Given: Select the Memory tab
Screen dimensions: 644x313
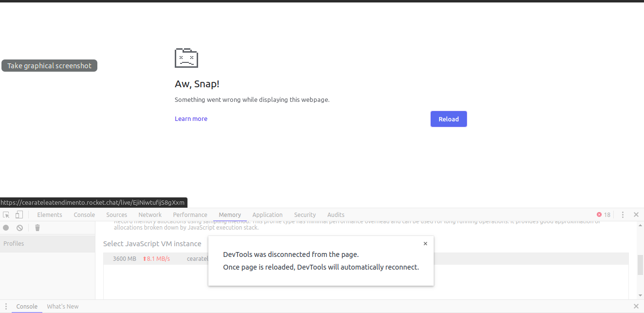Looking at the screenshot, I should click(230, 215).
